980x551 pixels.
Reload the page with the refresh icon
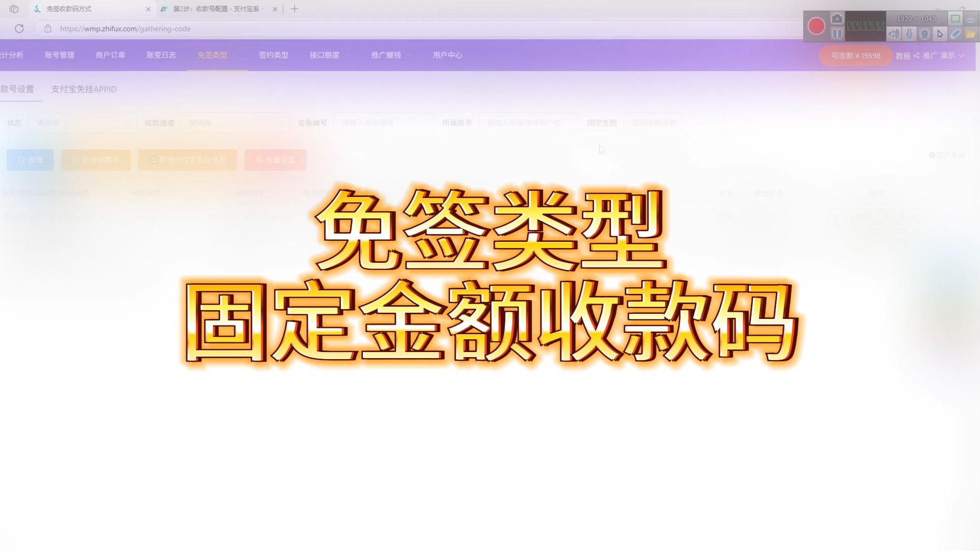[19, 29]
